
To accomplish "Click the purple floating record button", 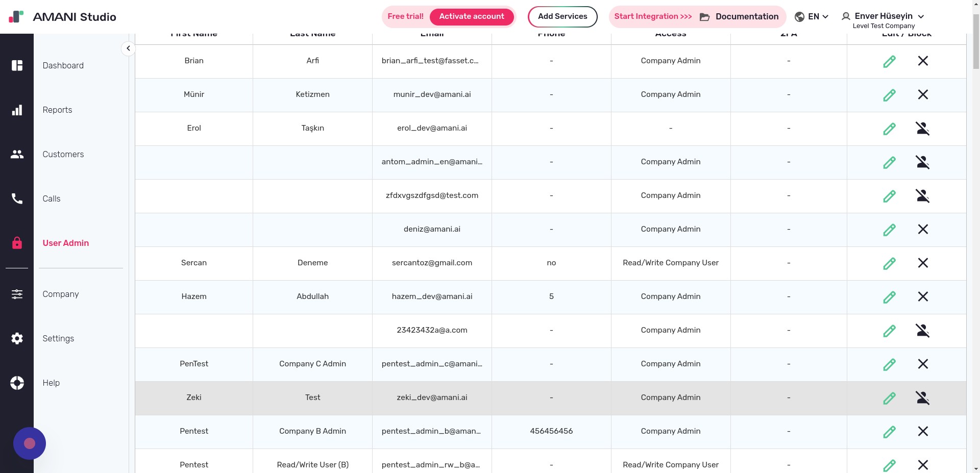I will pos(30,443).
